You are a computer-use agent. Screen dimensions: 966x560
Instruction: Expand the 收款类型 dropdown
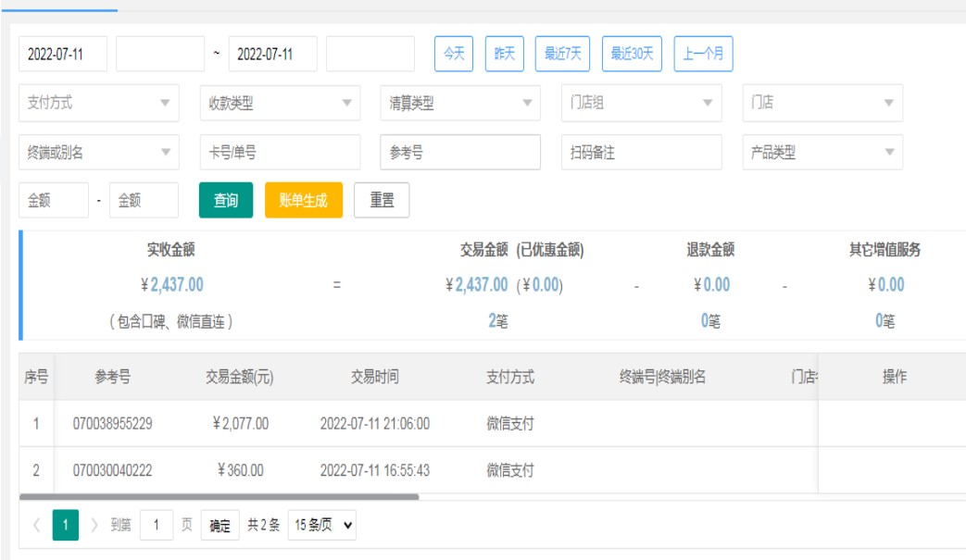tap(280, 103)
